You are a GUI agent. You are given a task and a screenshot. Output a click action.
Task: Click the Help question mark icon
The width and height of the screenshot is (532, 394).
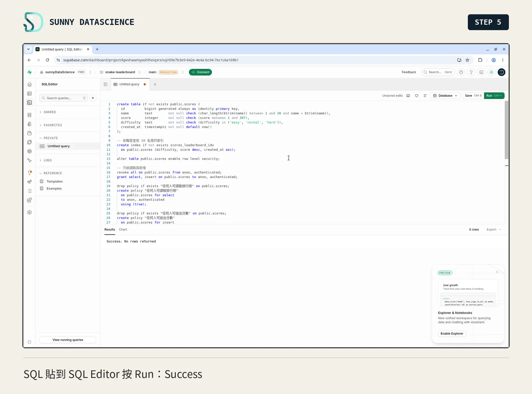point(461,72)
